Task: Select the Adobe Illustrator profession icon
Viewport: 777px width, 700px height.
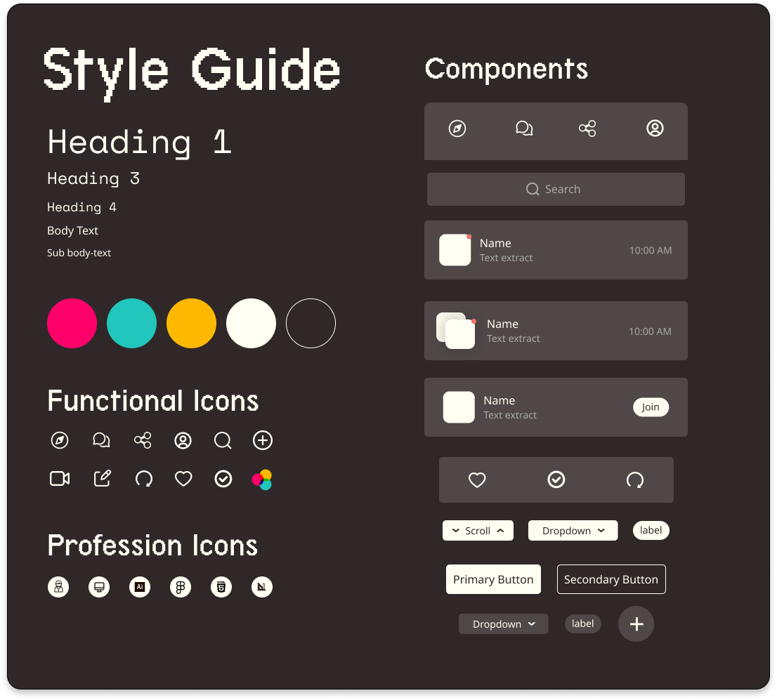Action: [x=140, y=587]
